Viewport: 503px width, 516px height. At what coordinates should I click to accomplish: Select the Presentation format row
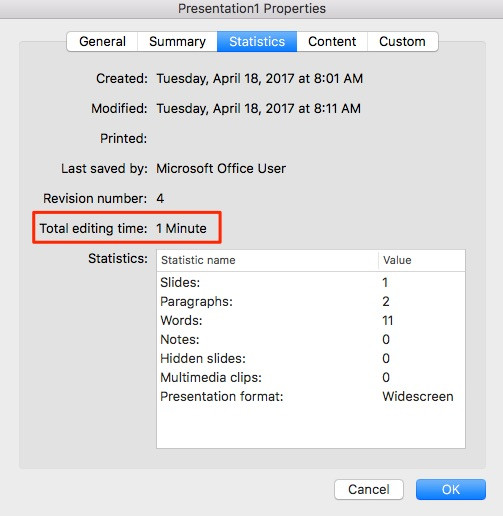[x=311, y=396]
